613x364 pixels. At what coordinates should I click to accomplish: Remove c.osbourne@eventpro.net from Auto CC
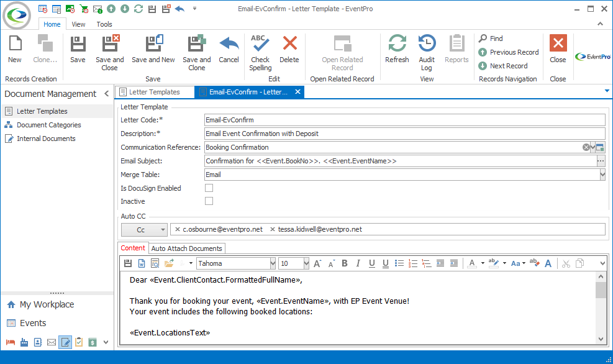[x=178, y=229]
